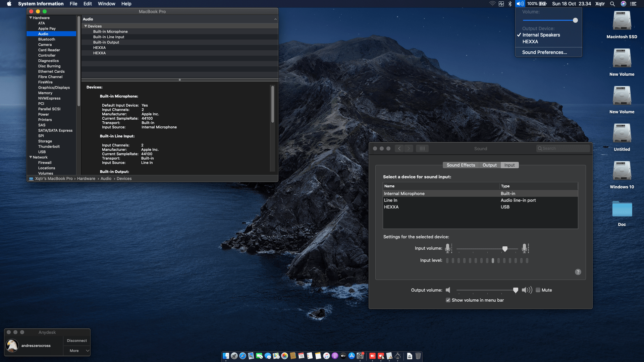This screenshot has height=362, width=644.
Task: Click the Audio details pane scrollbar
Action: click(273, 104)
